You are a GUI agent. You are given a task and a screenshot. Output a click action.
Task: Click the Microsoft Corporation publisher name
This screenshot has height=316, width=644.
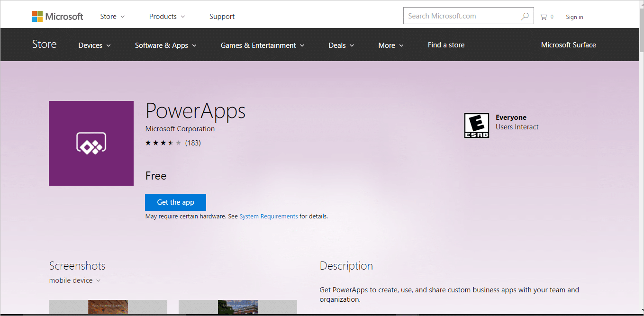pyautogui.click(x=180, y=129)
